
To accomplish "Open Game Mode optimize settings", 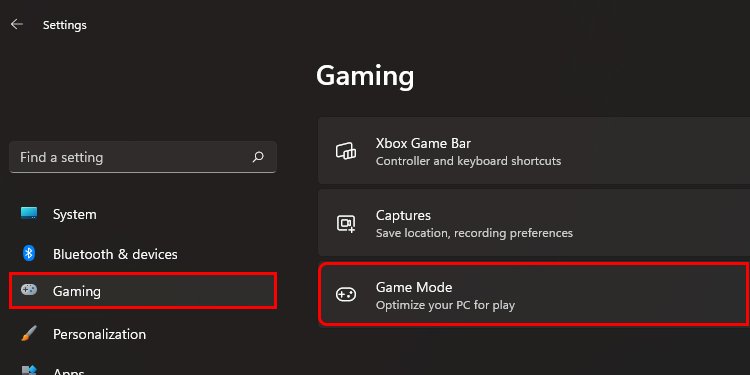I will click(534, 294).
